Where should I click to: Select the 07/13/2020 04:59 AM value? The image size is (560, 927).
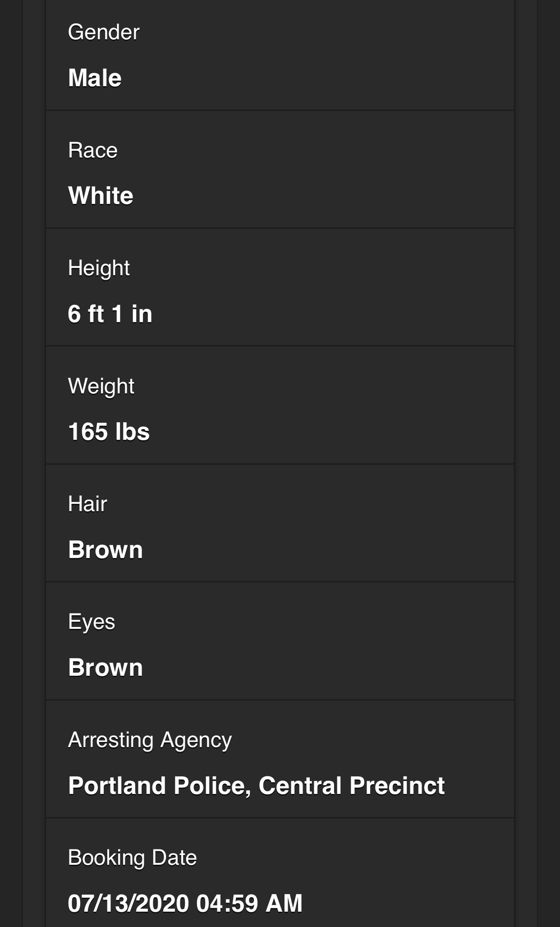pos(185,904)
